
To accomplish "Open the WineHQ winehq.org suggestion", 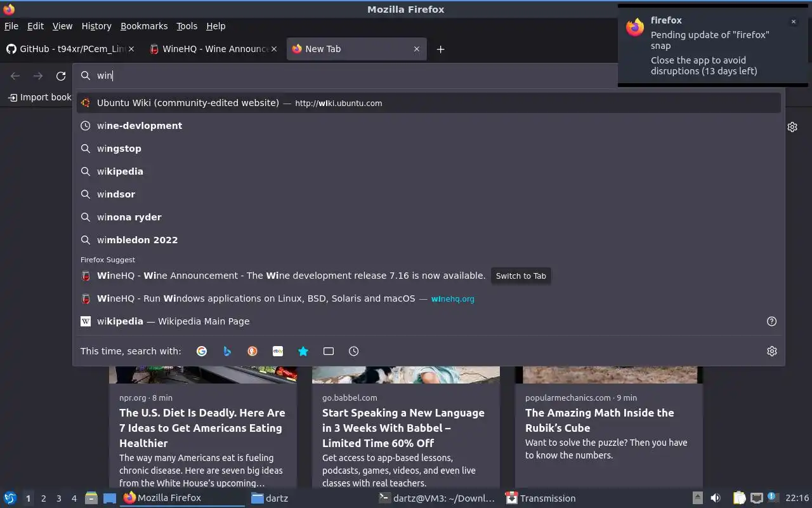I will click(x=429, y=298).
